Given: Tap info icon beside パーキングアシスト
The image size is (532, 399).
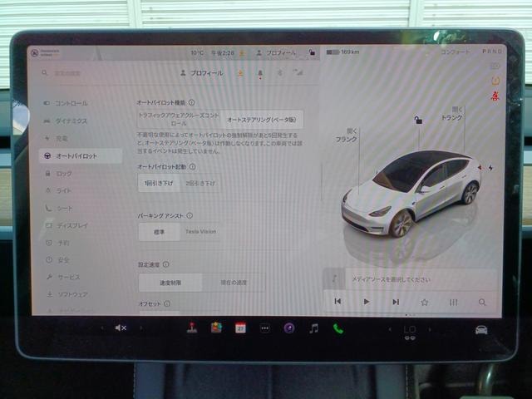Looking at the screenshot, I should tap(190, 215).
